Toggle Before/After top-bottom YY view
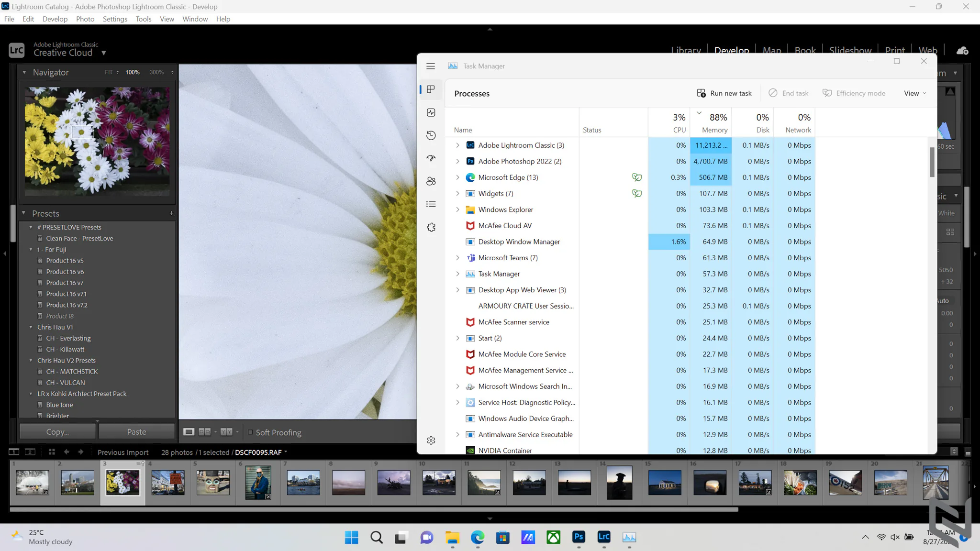The image size is (980, 551). (x=226, y=432)
